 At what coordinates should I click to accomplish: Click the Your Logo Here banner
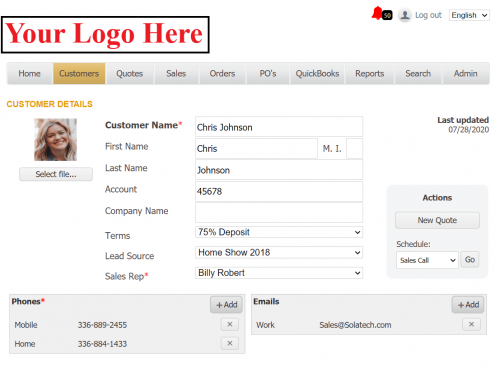[x=105, y=35]
